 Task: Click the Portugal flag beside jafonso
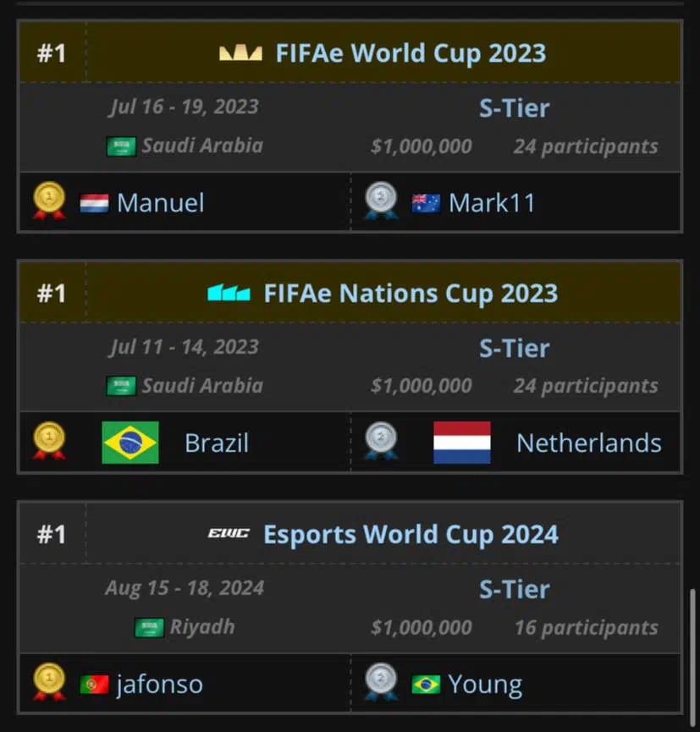coord(94,685)
